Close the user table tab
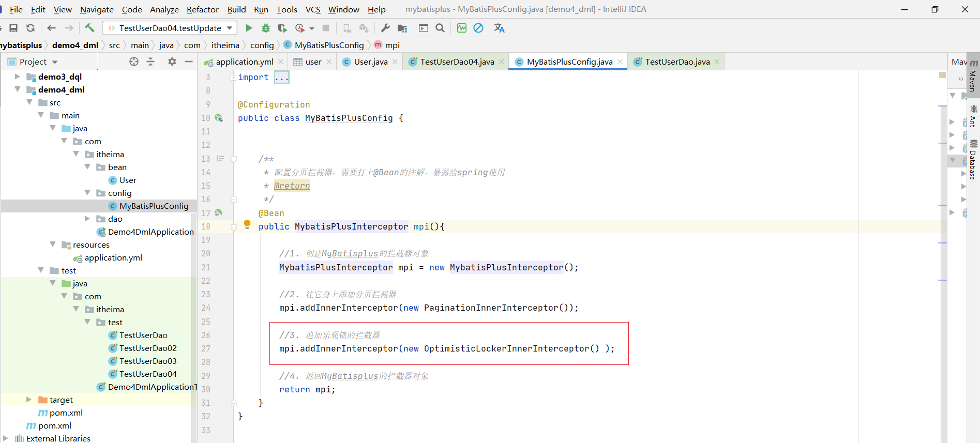The image size is (980, 443). tap(329, 62)
